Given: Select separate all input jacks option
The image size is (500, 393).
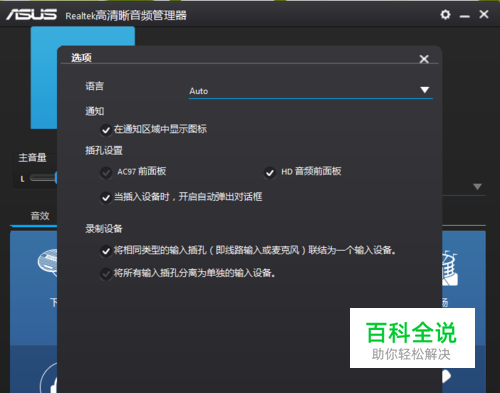Looking at the screenshot, I should (106, 274).
